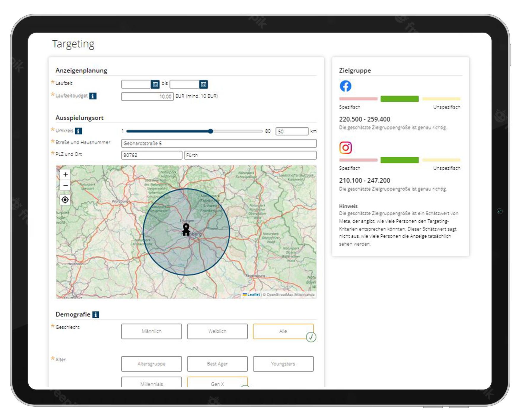Click the green Instagram audience size bar

click(x=399, y=160)
